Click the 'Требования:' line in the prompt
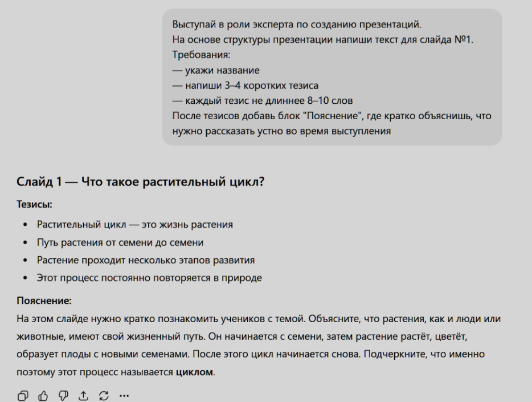This screenshot has height=402, width=532. pyautogui.click(x=197, y=56)
